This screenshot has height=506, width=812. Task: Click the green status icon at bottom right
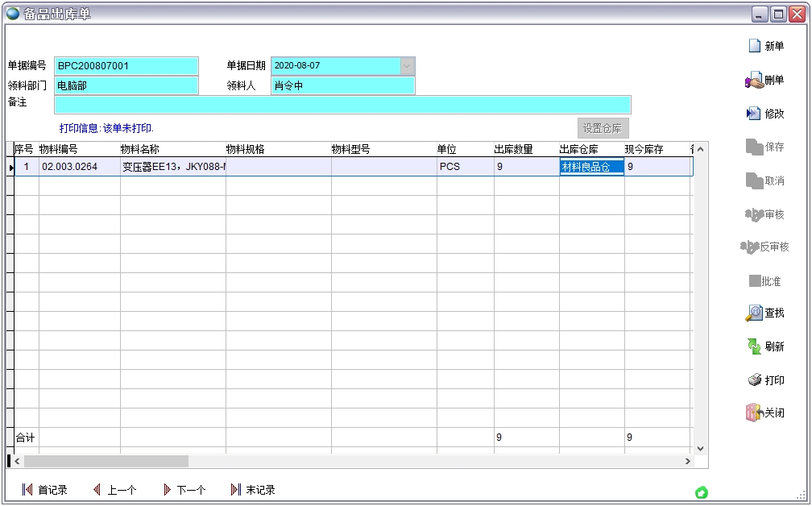[x=701, y=492]
